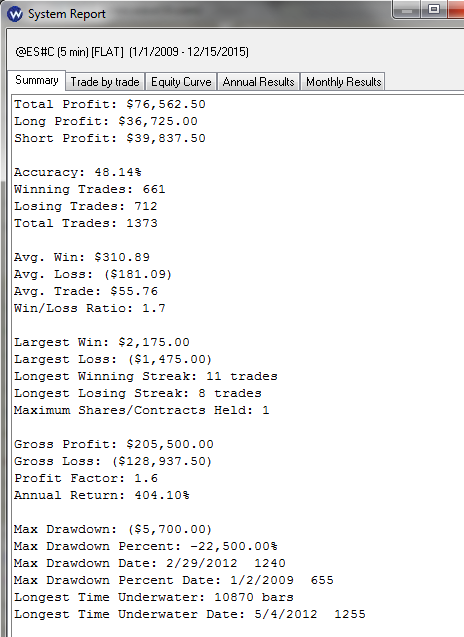Click the Total Profit line
The width and height of the screenshot is (464, 637).
(110, 104)
